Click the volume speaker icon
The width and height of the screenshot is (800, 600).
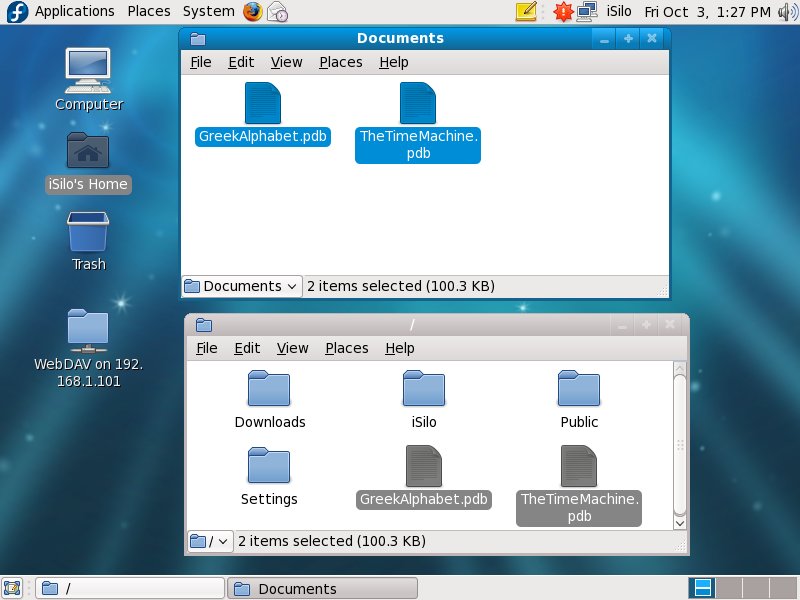pos(787,12)
